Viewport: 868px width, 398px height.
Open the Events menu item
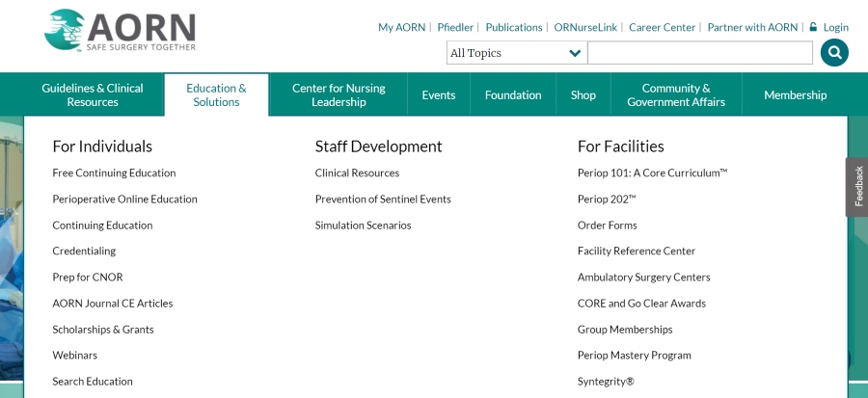point(439,95)
